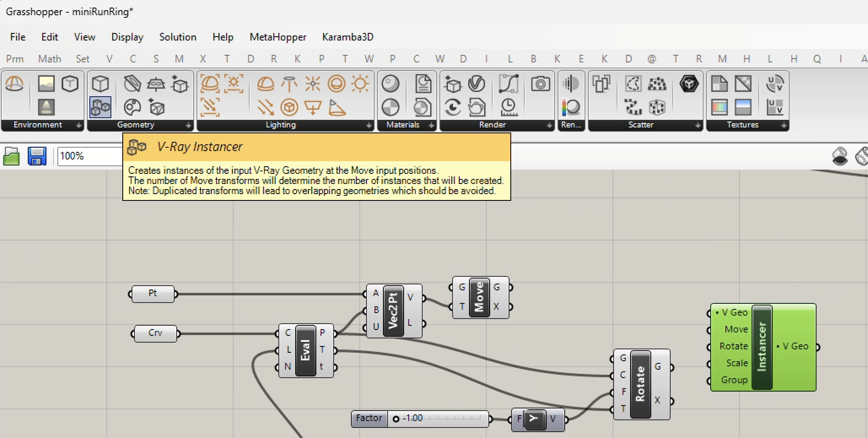This screenshot has height=438, width=868.
Task: Select the V-Ray Instancer icon in Geometry
Action: point(100,107)
